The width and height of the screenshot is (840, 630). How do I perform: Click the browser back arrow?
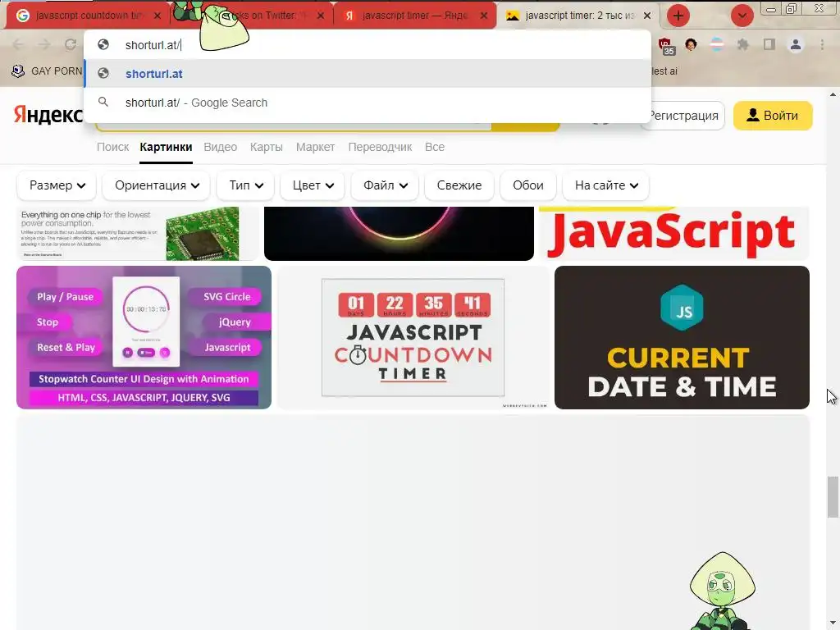pos(18,44)
